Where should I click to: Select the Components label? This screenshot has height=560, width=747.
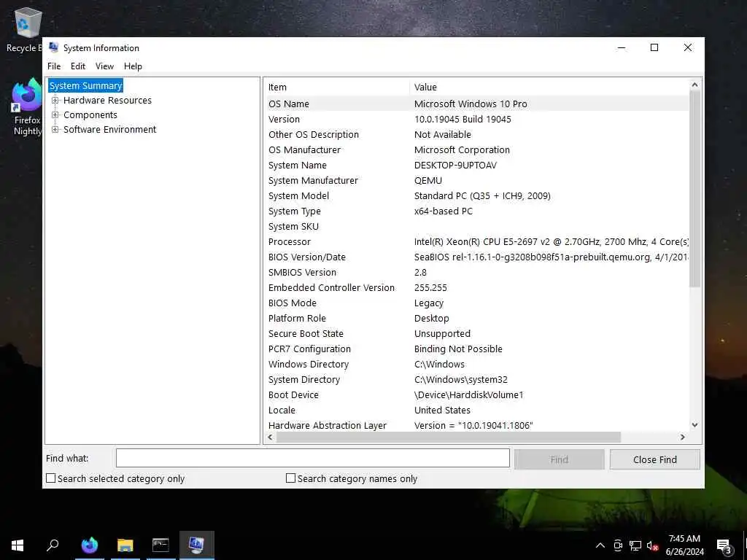(90, 114)
